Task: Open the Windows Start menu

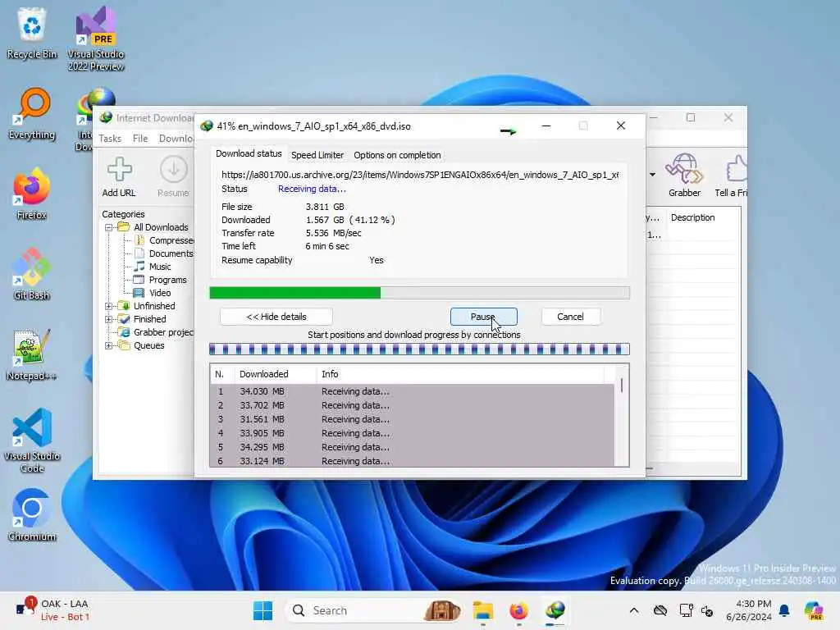Action: coord(263,610)
